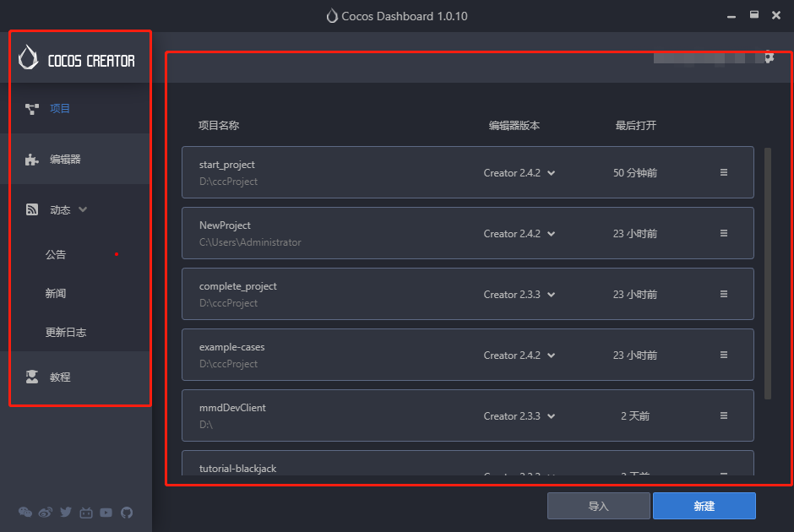Image resolution: width=794 pixels, height=532 pixels.
Task: Click the 50 分钟前 last-opened time
Action: tap(635, 173)
